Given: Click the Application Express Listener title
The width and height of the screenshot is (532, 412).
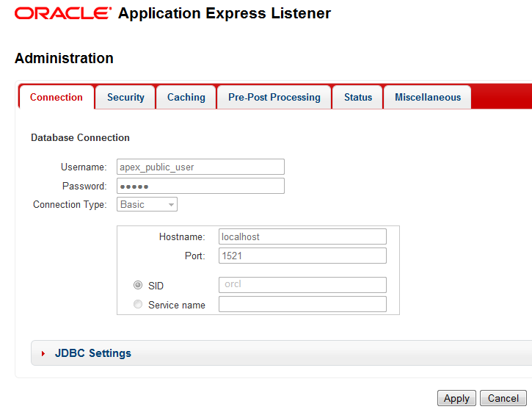Looking at the screenshot, I should [225, 13].
